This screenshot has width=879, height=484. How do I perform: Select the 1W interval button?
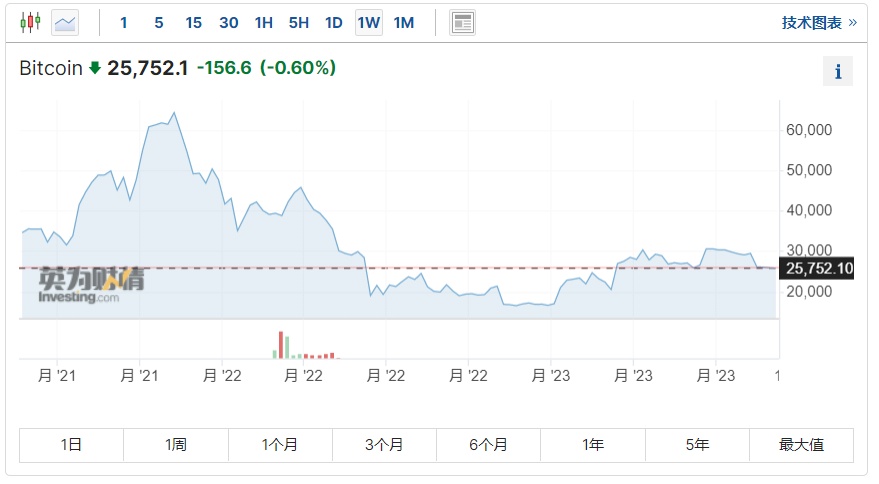(x=369, y=22)
